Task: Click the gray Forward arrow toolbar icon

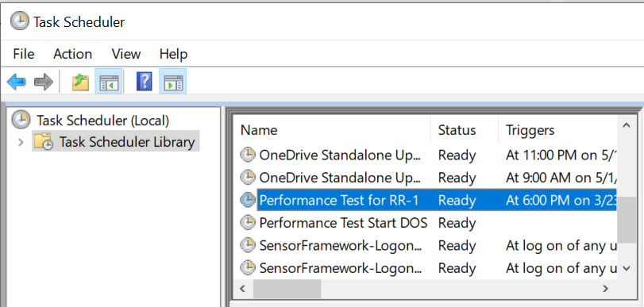Action: tap(44, 82)
